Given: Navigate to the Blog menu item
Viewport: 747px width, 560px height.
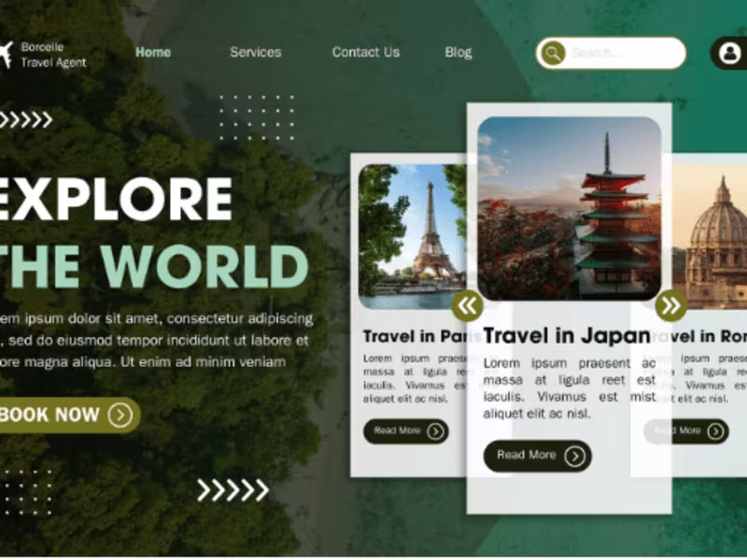Looking at the screenshot, I should (x=458, y=52).
